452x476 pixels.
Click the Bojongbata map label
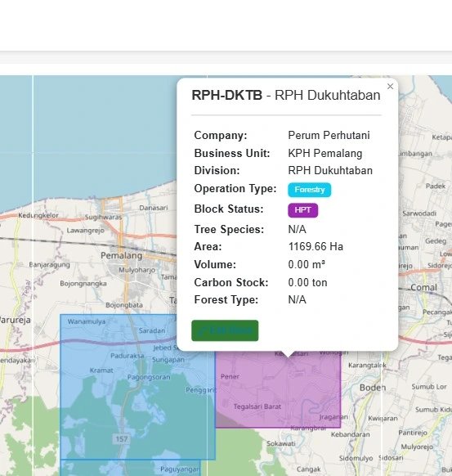click(124, 305)
